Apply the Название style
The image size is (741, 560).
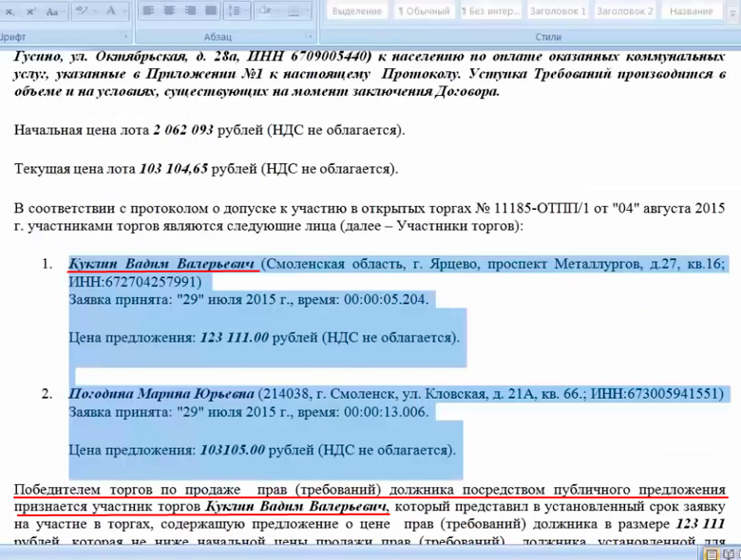pos(692,10)
